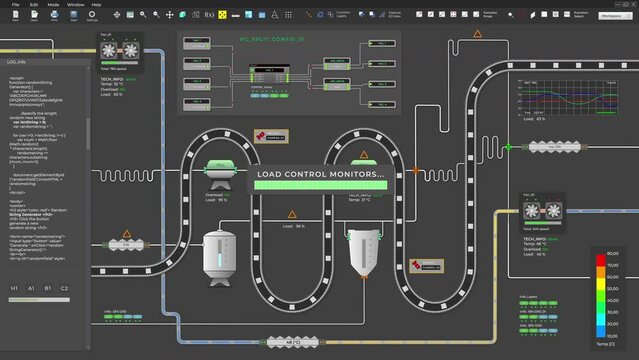Click the blue 10,00 temperature scale segment
639x360 pixels.
(x=601, y=331)
